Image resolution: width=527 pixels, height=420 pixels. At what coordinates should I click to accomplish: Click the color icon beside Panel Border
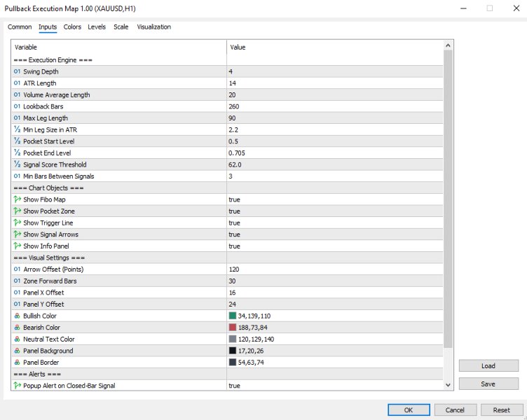(17, 362)
